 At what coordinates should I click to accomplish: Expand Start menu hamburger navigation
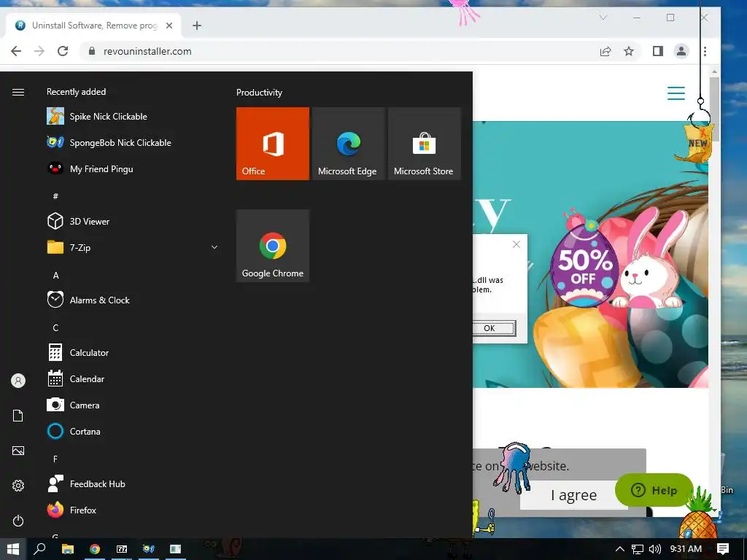tap(18, 92)
